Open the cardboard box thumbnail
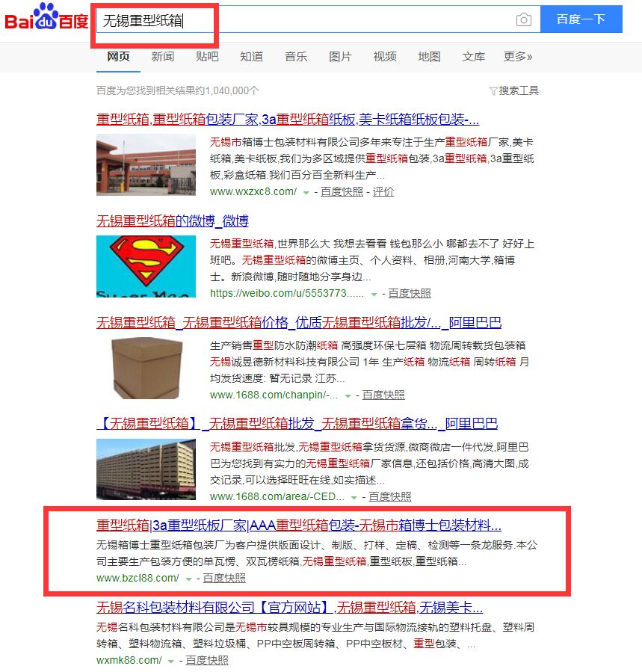Image resolution: width=642 pixels, height=672 pixels. pyautogui.click(x=146, y=369)
